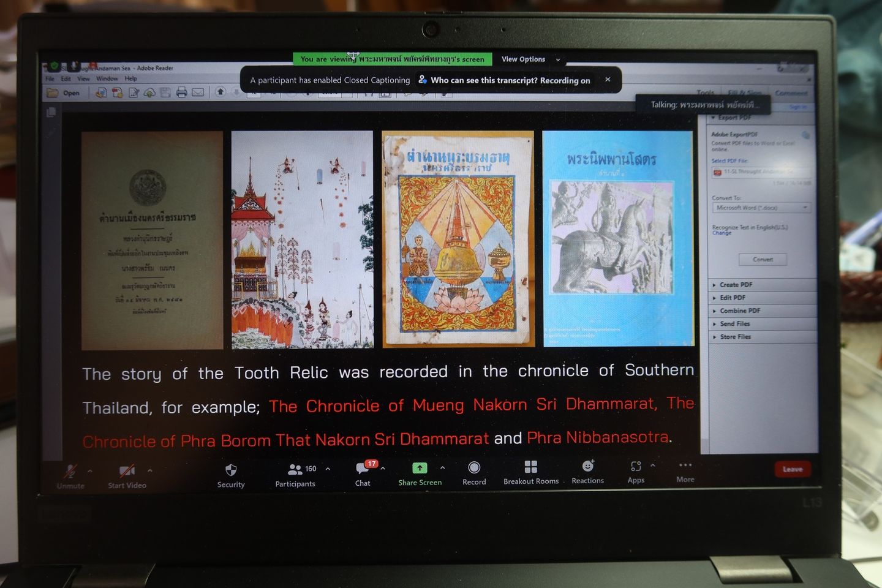Go to previous page with up arrow

click(221, 92)
